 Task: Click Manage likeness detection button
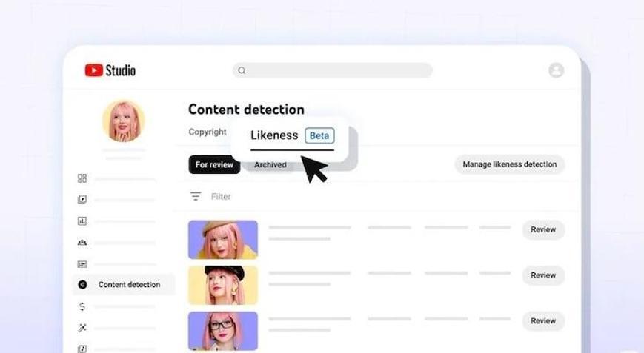(510, 164)
